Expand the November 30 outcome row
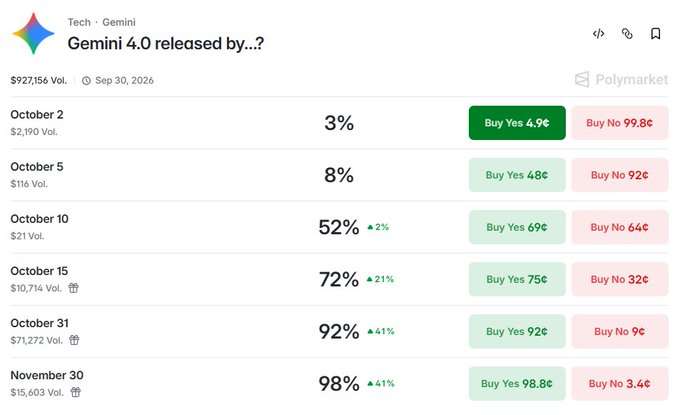 point(339,384)
